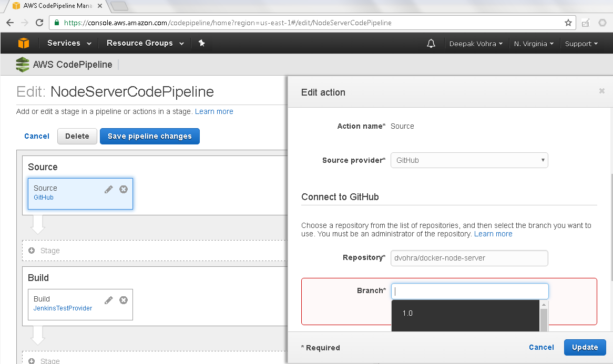Click the JenkinsTestProvider link
Viewport: 613px width, 364px height.
(x=63, y=308)
